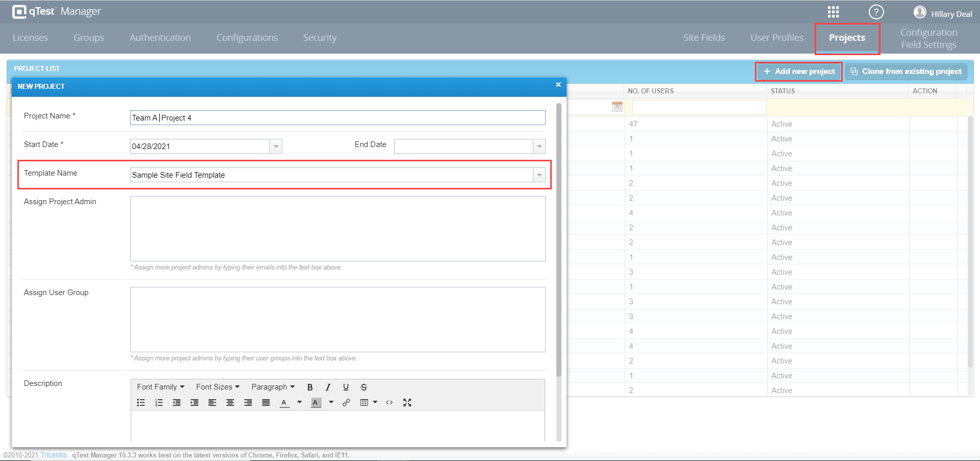
Task: Insert a bulleted list in Description
Action: (141, 403)
